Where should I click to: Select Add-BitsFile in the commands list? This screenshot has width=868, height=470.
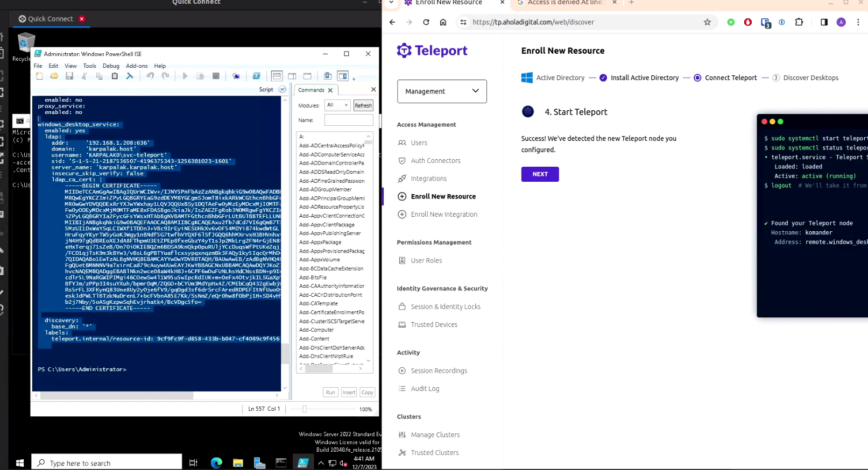(313, 277)
